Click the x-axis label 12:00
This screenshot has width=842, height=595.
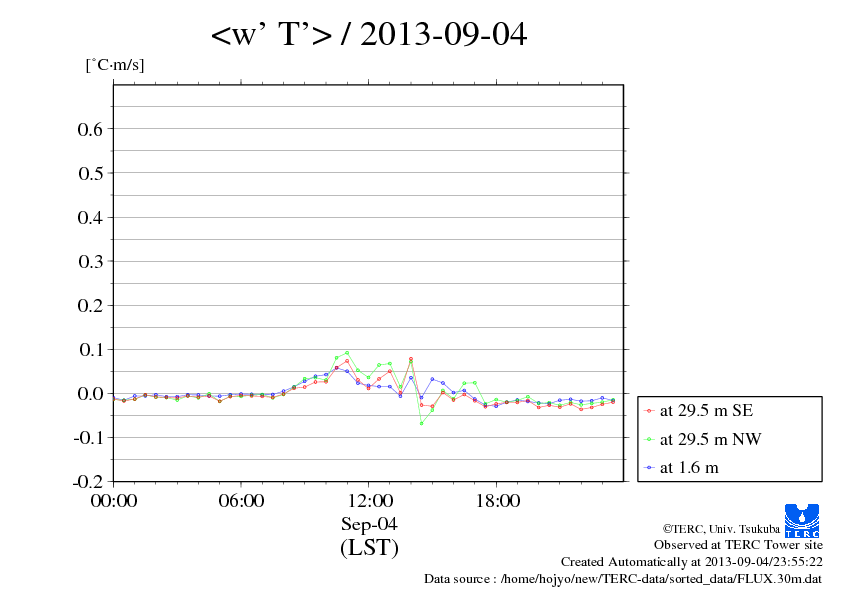369,500
